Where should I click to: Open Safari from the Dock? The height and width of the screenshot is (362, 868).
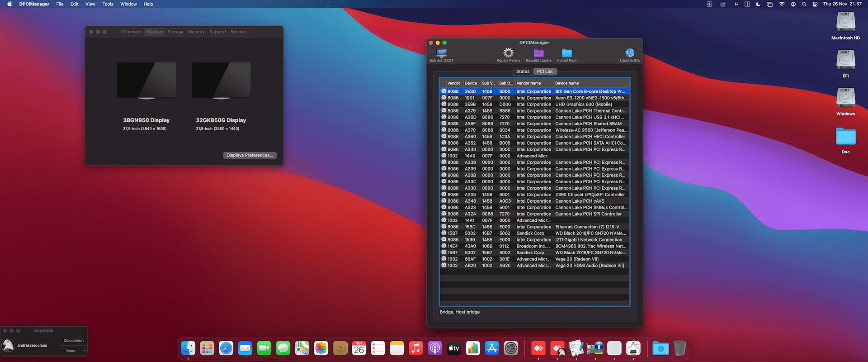click(226, 348)
